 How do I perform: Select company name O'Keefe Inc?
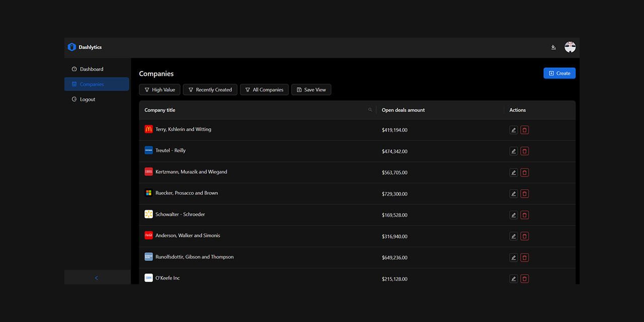[x=168, y=278]
